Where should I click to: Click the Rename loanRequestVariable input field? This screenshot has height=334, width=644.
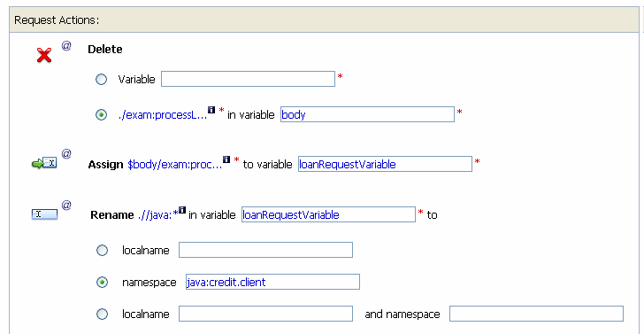click(x=328, y=214)
